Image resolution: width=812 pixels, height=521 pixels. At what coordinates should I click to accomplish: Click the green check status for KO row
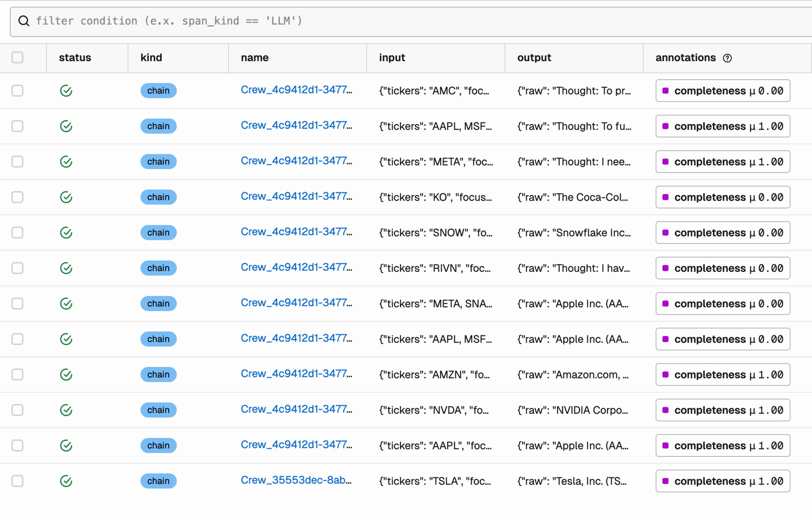click(66, 197)
